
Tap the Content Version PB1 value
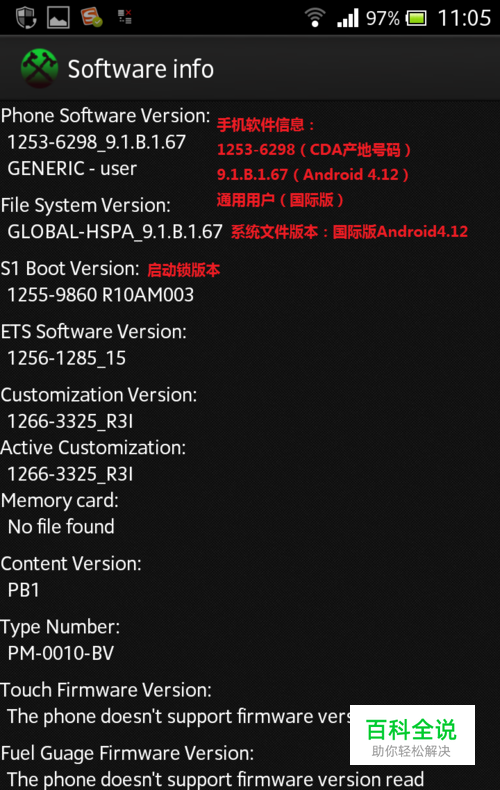pyautogui.click(x=23, y=590)
